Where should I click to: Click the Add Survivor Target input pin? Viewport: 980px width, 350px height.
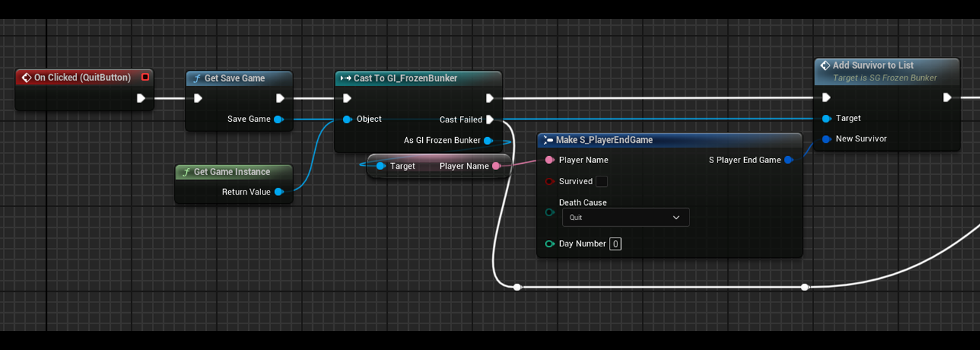(827, 118)
